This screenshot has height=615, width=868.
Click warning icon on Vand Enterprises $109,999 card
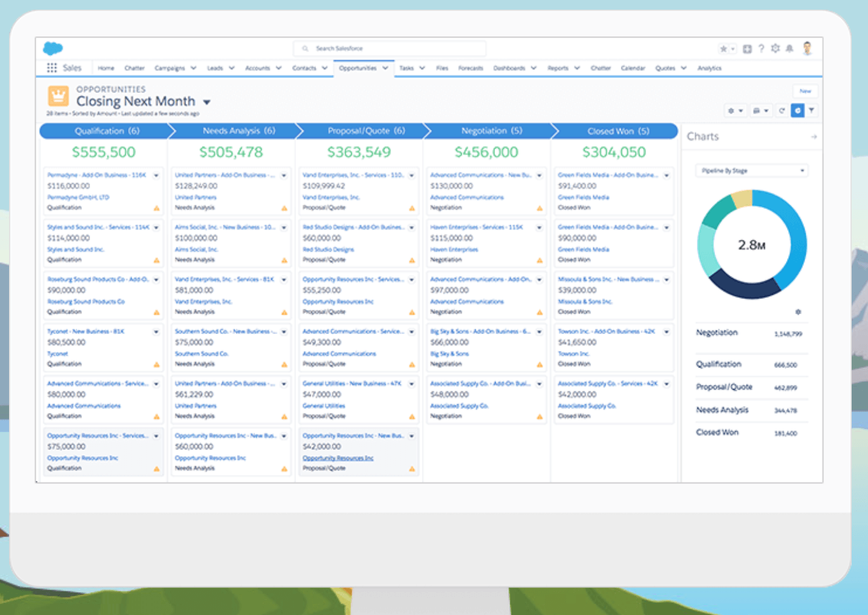click(x=412, y=208)
